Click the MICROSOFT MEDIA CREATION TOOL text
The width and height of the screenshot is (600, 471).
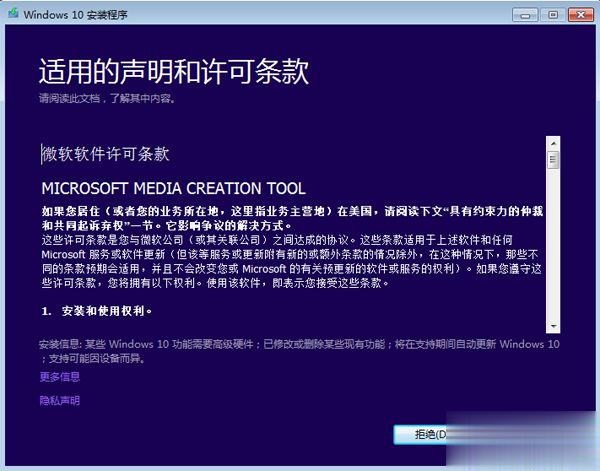[x=173, y=188]
